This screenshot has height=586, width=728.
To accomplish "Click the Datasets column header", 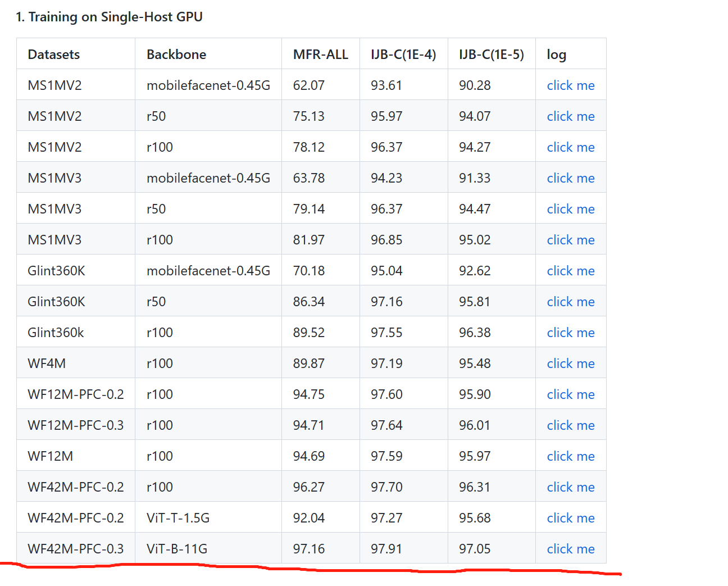I will click(53, 54).
